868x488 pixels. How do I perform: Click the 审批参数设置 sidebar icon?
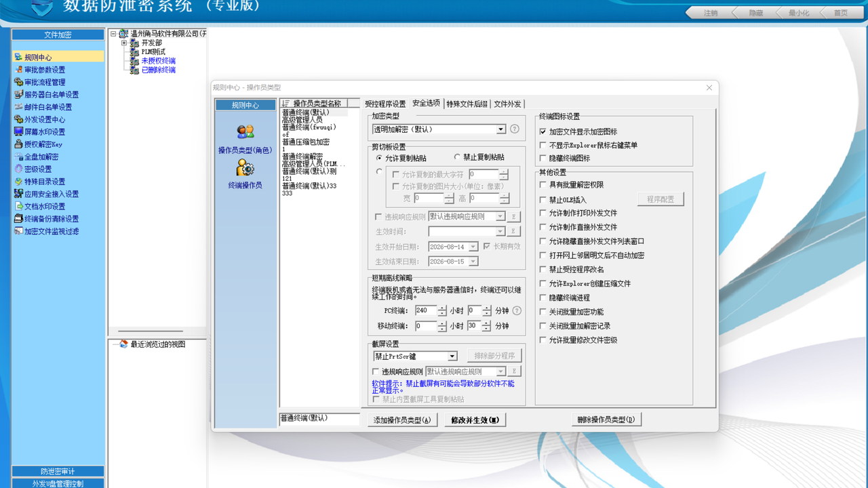[x=18, y=70]
